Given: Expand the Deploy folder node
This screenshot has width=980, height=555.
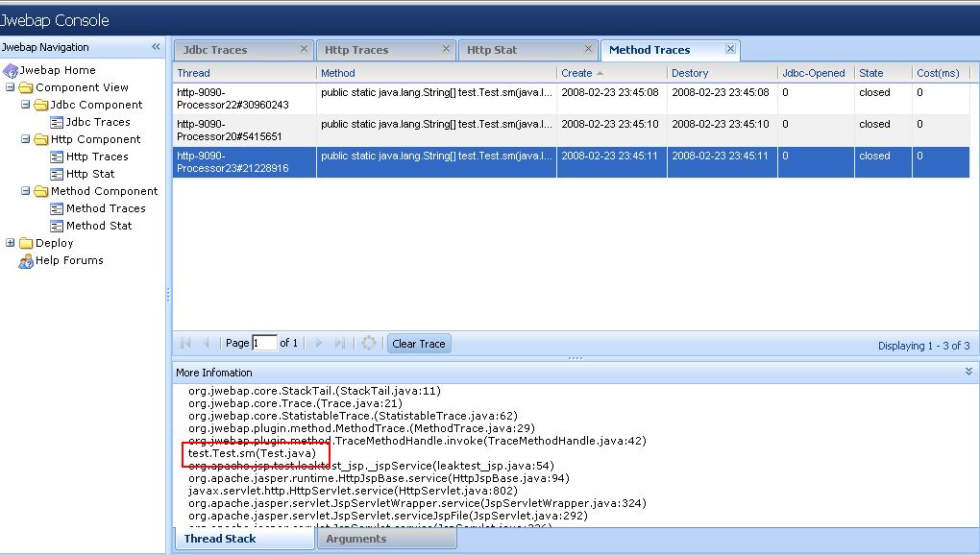Looking at the screenshot, I should tap(10, 243).
